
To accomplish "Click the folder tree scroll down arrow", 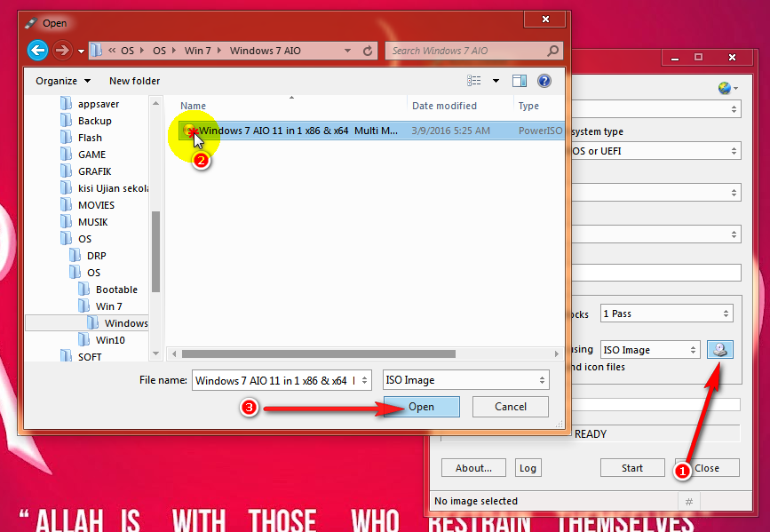I will (155, 353).
